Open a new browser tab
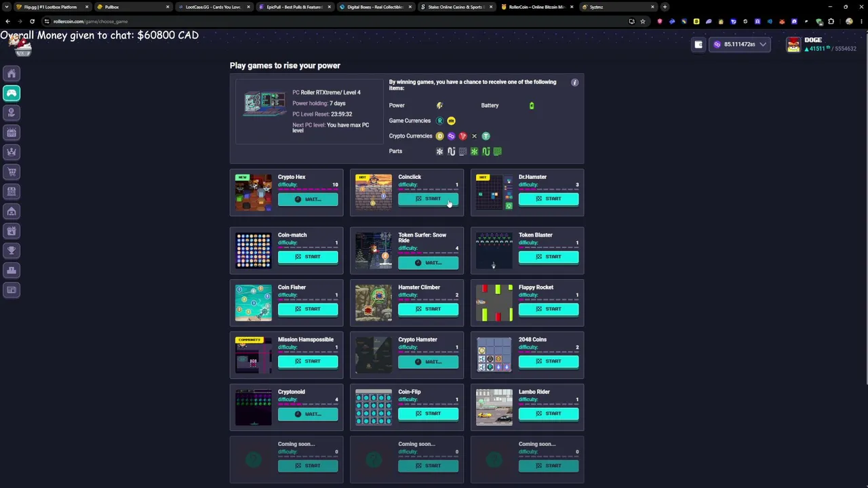 click(665, 7)
